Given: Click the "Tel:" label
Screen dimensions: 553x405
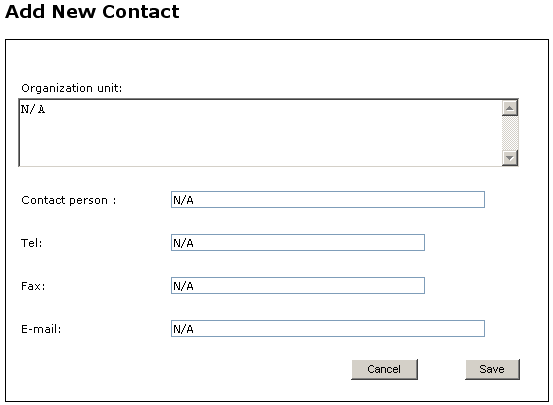Looking at the screenshot, I should coord(32,243).
